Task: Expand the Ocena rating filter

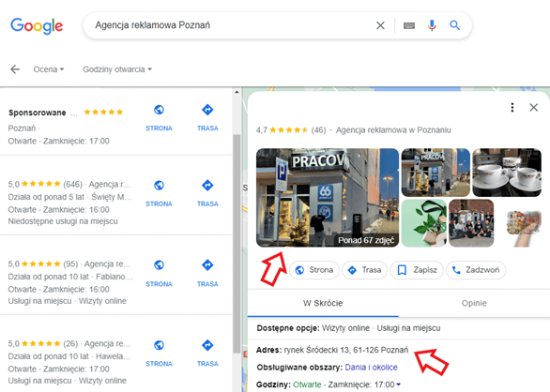Action: coord(49,69)
